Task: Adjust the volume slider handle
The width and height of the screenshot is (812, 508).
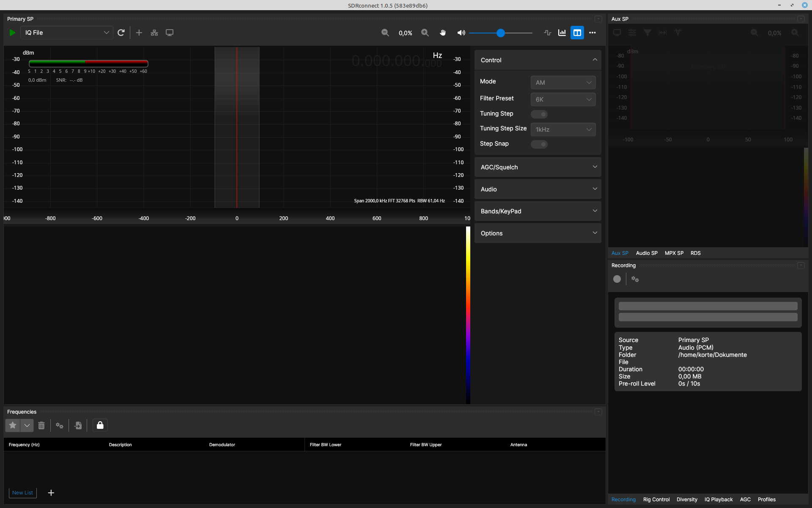Action: (x=501, y=33)
